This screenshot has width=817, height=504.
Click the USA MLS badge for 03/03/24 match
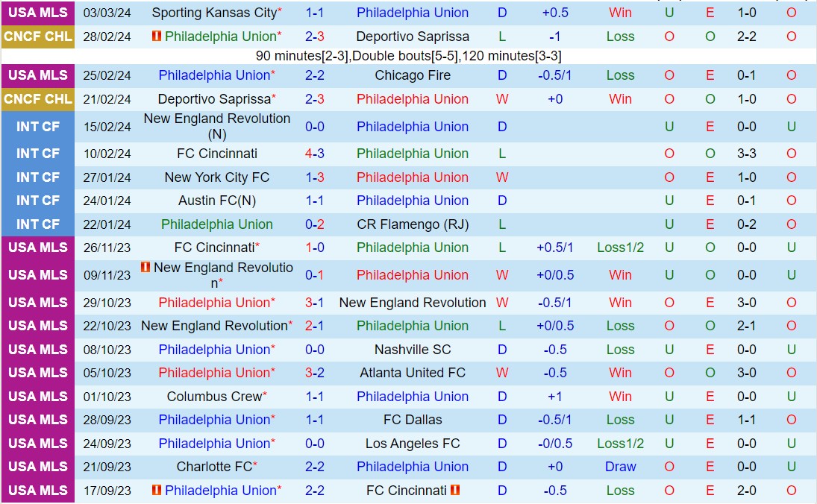coord(37,13)
